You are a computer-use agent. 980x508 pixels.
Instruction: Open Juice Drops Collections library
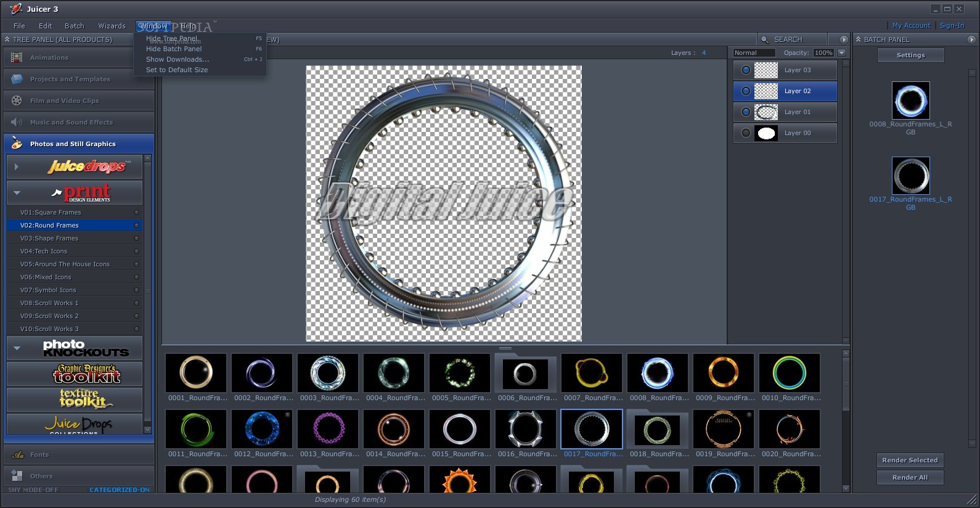click(x=75, y=424)
